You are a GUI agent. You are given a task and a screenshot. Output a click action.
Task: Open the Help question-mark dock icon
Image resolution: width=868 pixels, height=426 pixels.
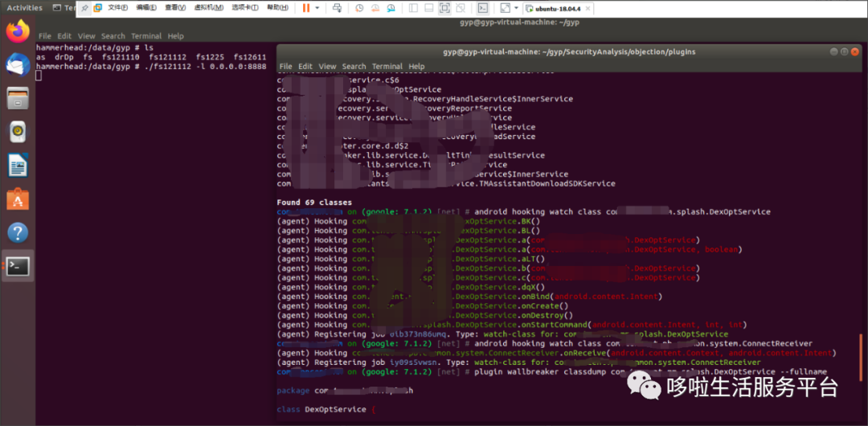(x=18, y=232)
